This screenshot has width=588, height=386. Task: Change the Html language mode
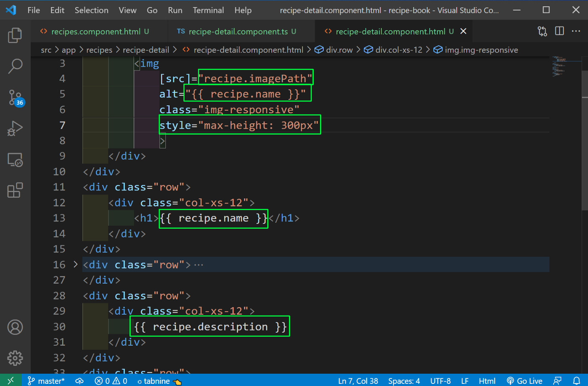point(487,381)
